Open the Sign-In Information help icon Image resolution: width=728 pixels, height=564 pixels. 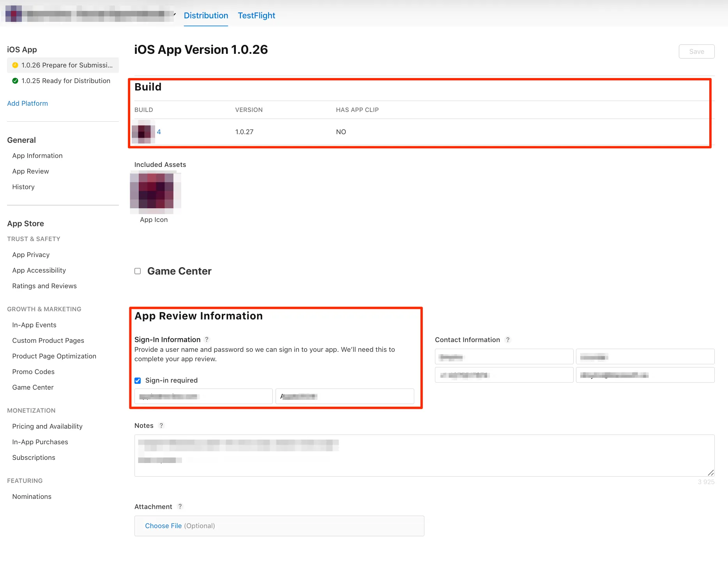(207, 339)
